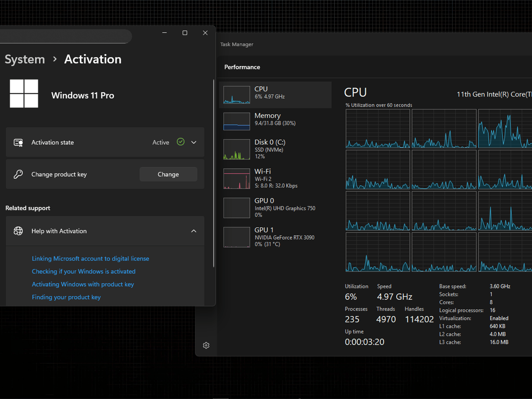
Task: Click the L3 cache 16.0 MB value
Action: (x=499, y=342)
